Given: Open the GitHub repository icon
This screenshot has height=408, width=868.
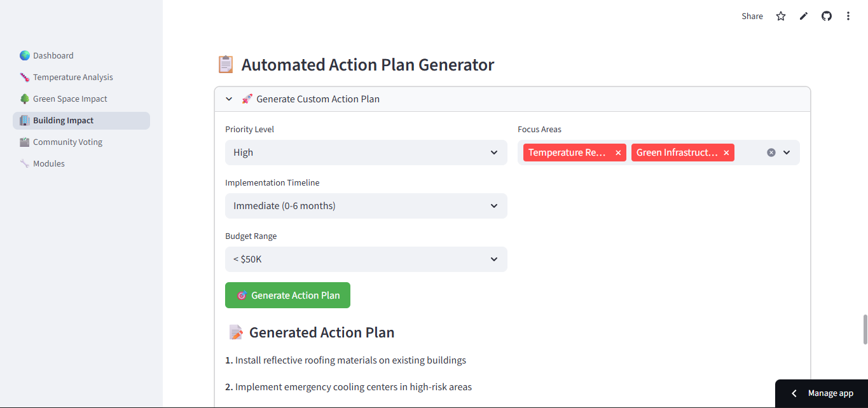Looking at the screenshot, I should tap(827, 17).
